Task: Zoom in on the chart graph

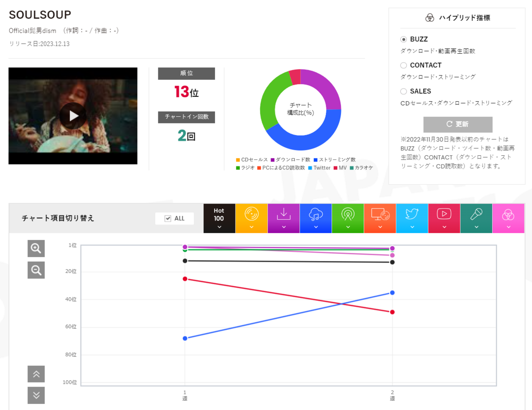Action: point(36,248)
